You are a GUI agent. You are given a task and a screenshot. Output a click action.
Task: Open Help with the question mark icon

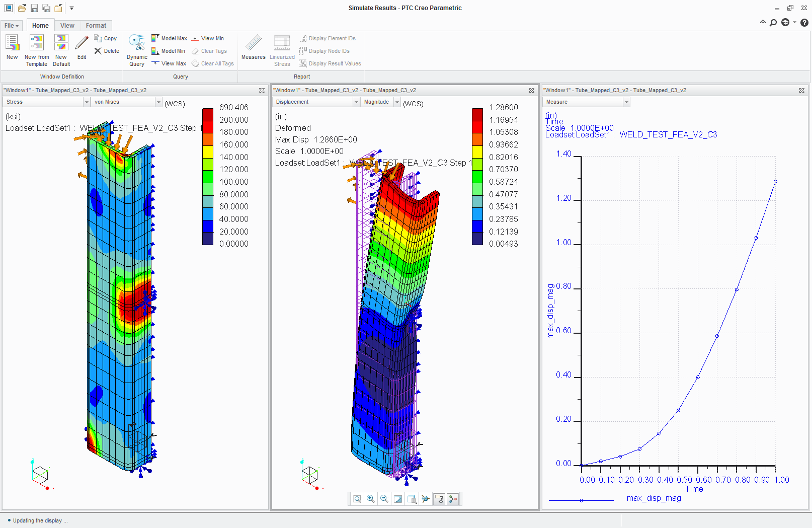(804, 22)
